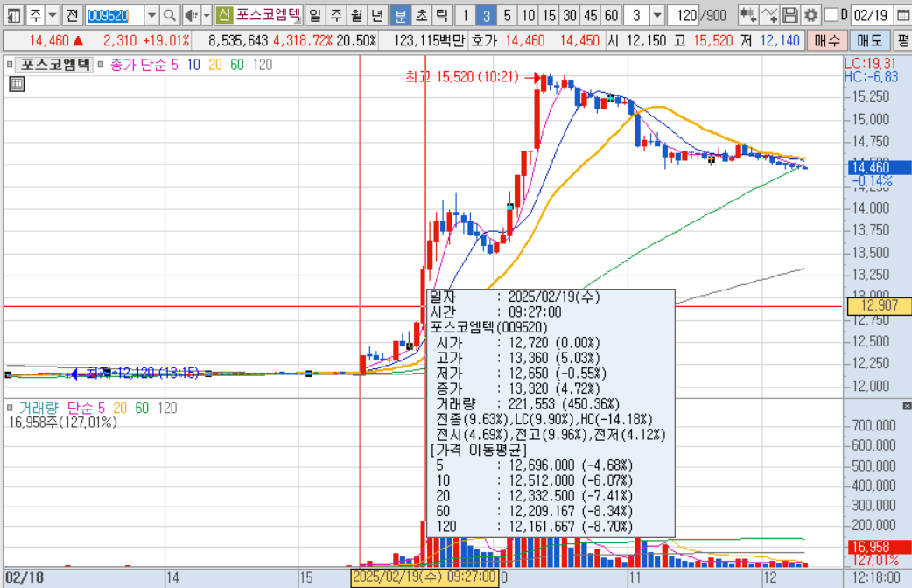Image resolution: width=912 pixels, height=588 pixels.
Task: Click the add indicator line icon
Action: (x=769, y=15)
